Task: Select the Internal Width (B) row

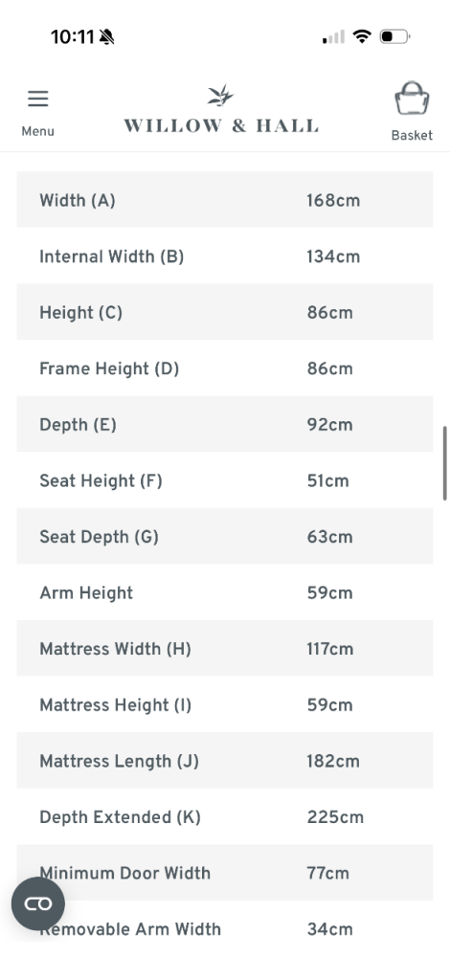Action: [x=225, y=256]
